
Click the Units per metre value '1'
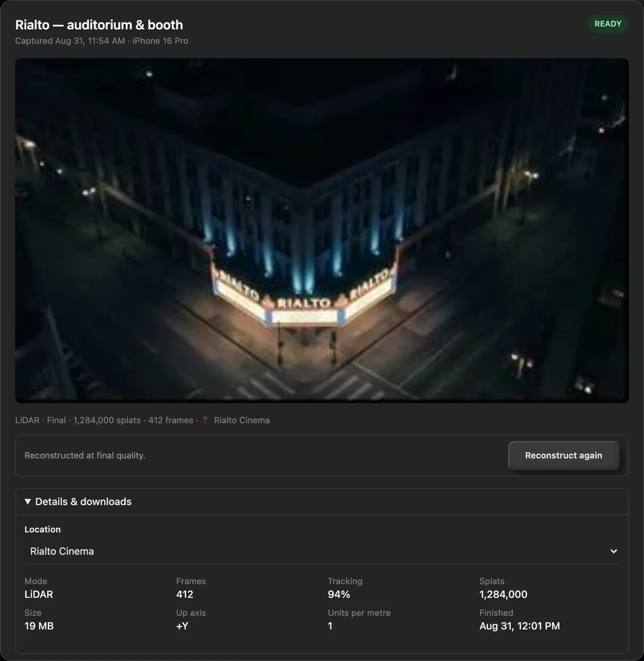pos(330,626)
